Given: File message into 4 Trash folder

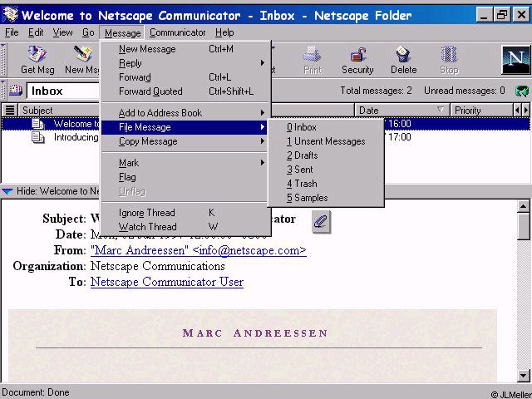Looking at the screenshot, I should [x=326, y=184].
